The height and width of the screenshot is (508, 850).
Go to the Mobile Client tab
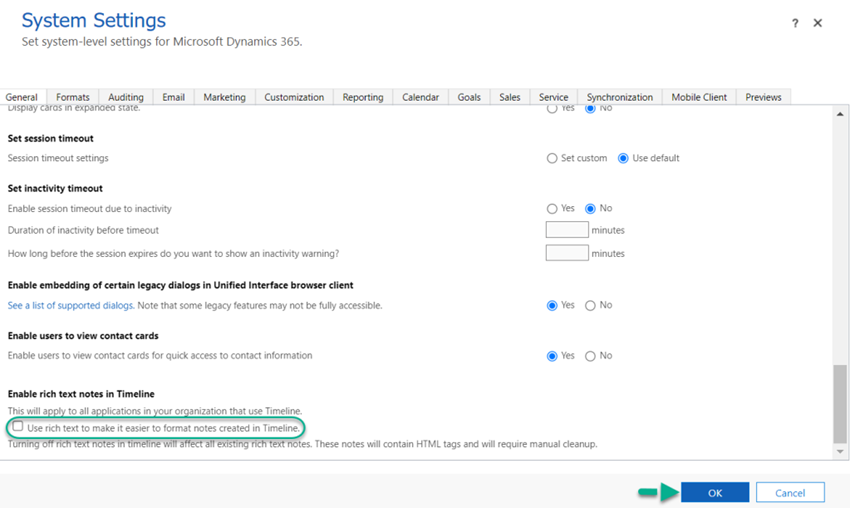pos(699,97)
